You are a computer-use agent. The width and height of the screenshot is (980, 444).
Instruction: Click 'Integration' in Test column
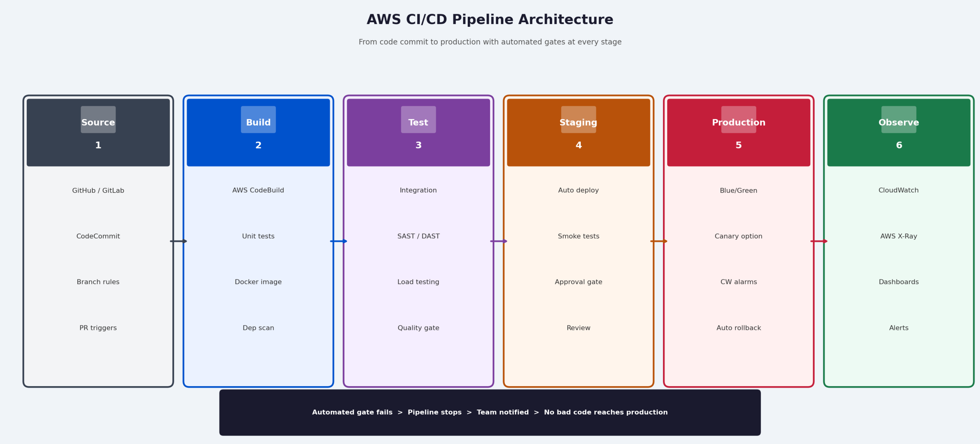click(418, 191)
